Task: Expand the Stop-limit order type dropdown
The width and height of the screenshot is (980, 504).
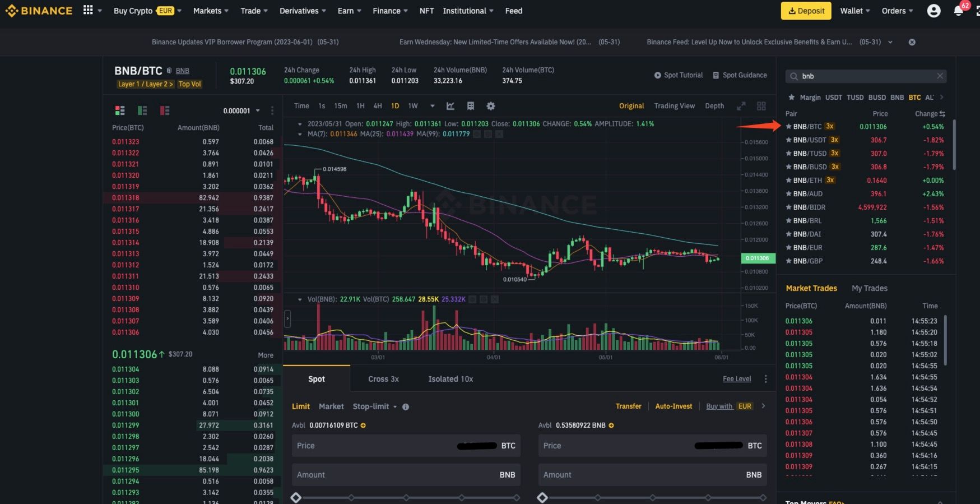Action: click(x=394, y=407)
